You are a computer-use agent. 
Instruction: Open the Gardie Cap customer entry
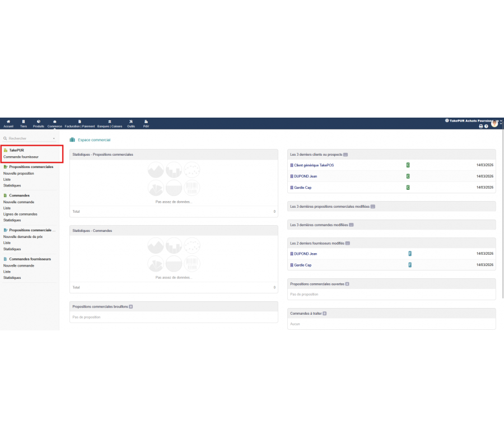[x=302, y=188]
